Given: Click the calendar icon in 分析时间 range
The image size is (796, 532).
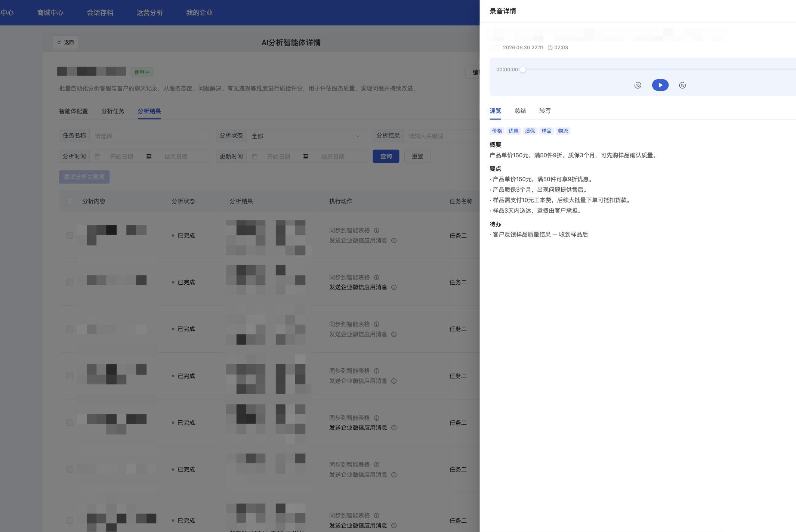Looking at the screenshot, I should coord(98,157).
